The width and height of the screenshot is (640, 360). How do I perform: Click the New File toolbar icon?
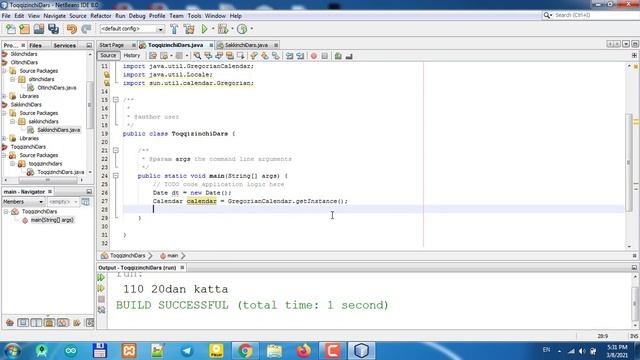(x=11, y=29)
